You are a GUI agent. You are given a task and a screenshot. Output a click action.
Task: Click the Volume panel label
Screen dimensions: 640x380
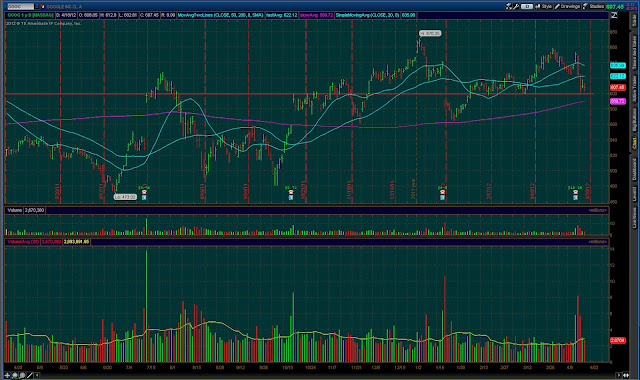(x=14, y=210)
